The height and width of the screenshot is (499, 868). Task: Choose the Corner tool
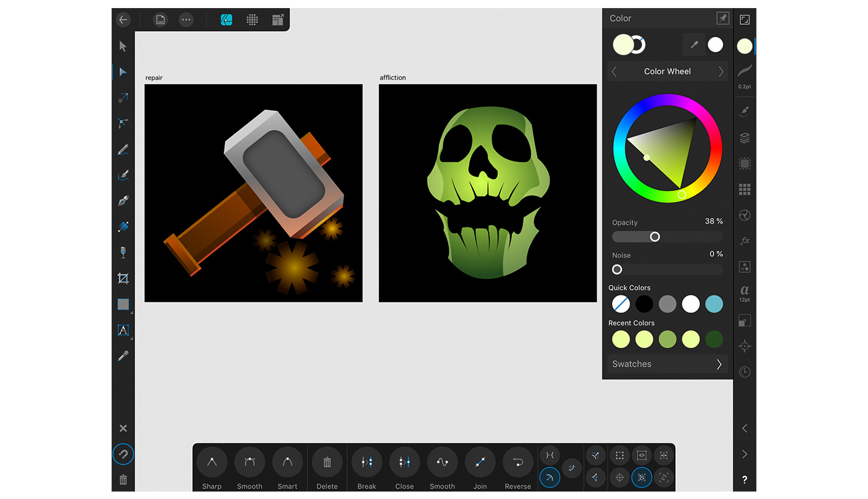[x=123, y=123]
